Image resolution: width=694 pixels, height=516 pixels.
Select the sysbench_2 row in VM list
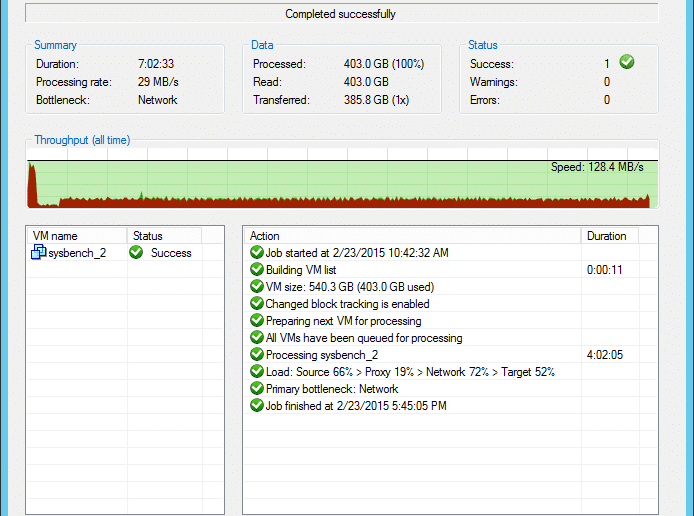click(x=125, y=253)
